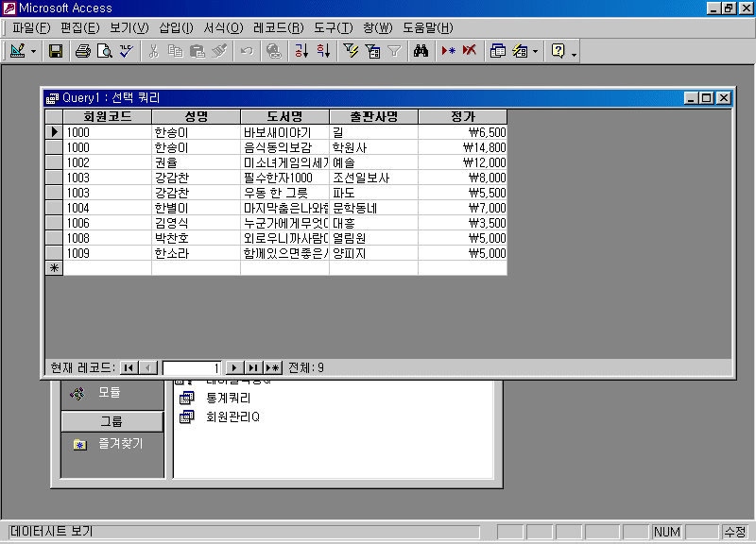
Task: Select the 도서명 column header
Action: click(x=285, y=116)
